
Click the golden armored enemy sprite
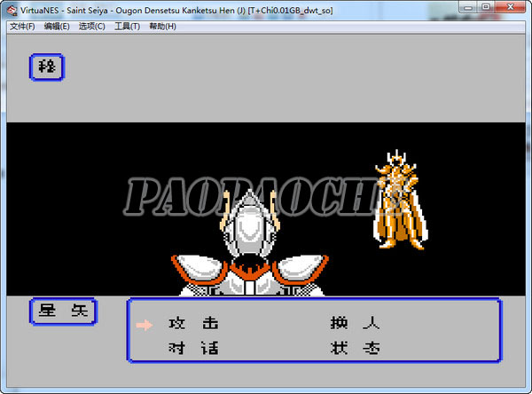click(401, 200)
